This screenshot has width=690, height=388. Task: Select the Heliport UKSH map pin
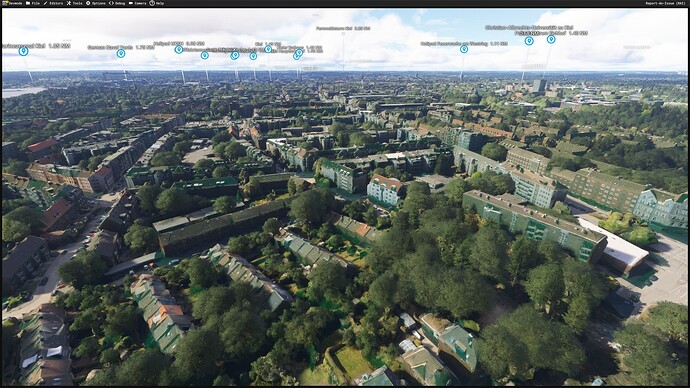click(179, 49)
